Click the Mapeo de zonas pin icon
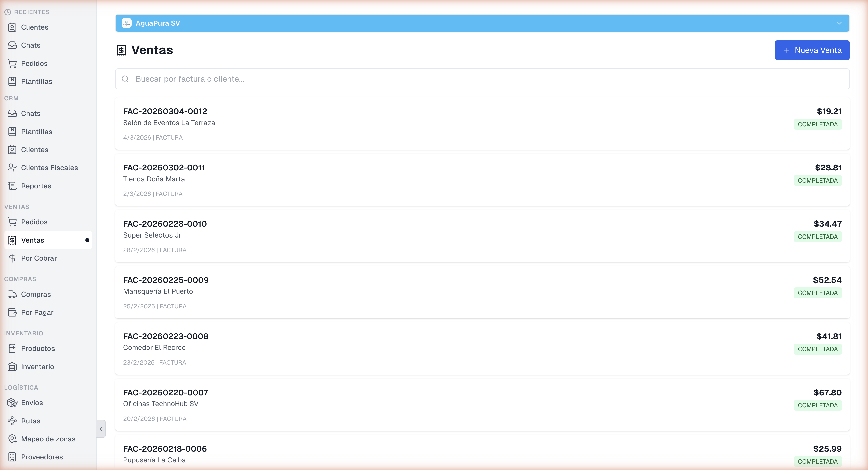The image size is (868, 470). pos(12,439)
